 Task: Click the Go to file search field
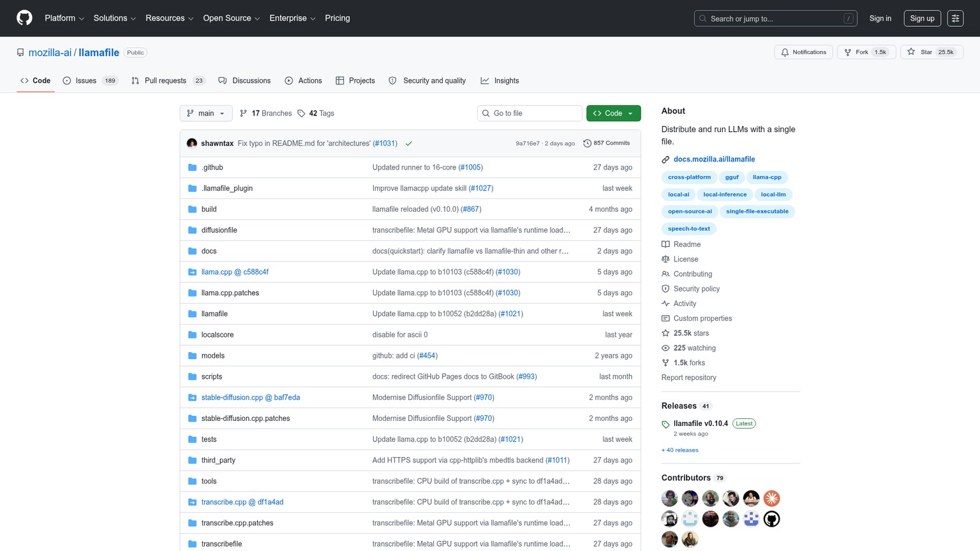click(x=530, y=114)
